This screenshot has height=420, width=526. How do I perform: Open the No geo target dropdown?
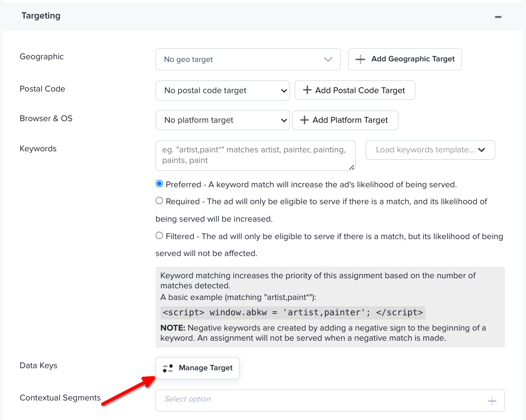point(248,59)
